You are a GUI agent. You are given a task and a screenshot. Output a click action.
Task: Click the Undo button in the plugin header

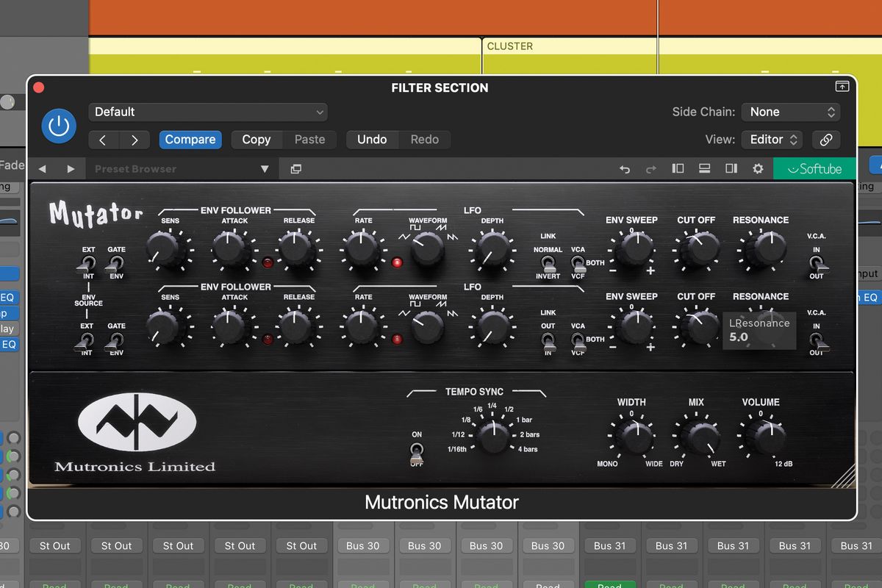pos(371,139)
